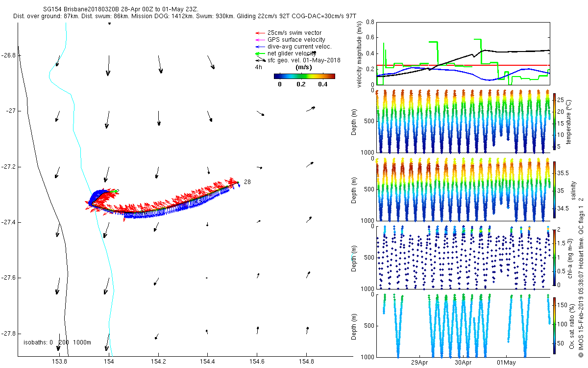
Task: Click the red swim vector legend arrow
Action: click(x=260, y=33)
